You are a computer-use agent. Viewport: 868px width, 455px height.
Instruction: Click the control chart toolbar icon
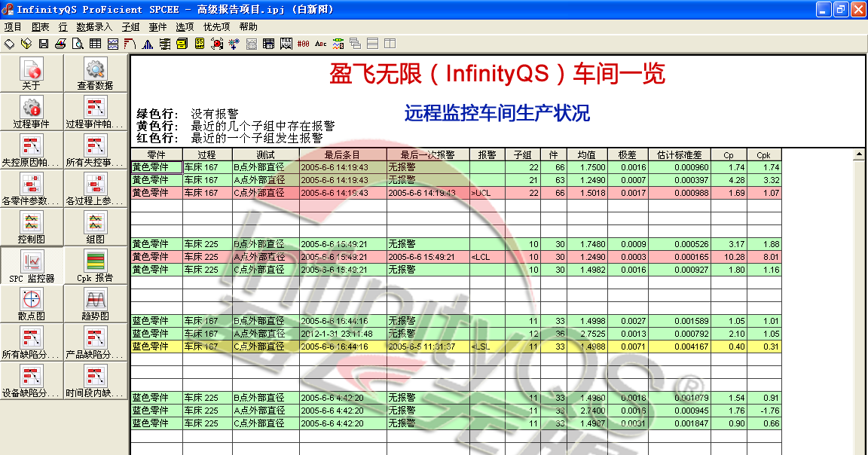113,44
